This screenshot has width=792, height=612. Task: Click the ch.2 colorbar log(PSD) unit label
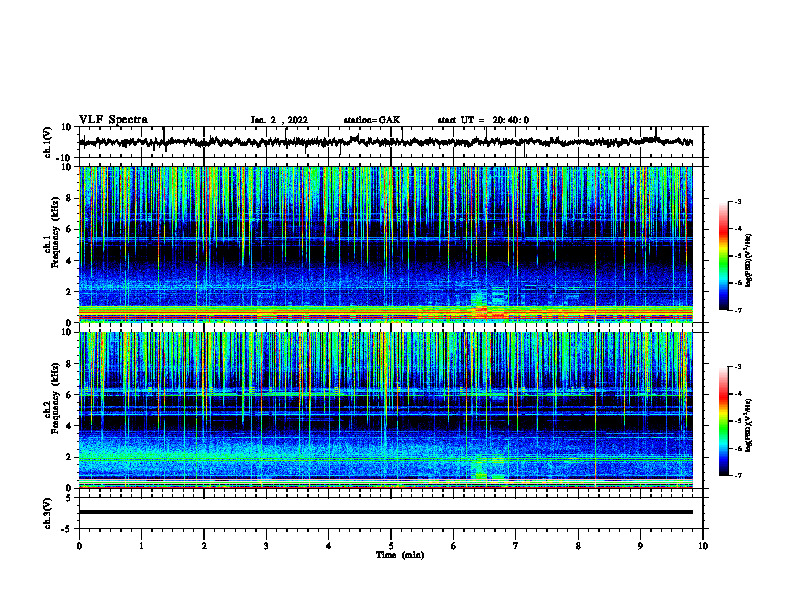tap(748, 425)
